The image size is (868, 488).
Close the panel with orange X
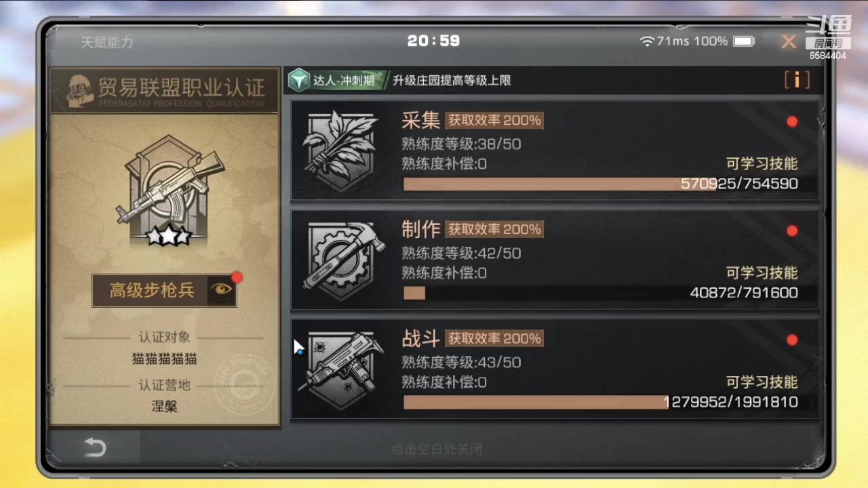pyautogui.click(x=789, y=41)
